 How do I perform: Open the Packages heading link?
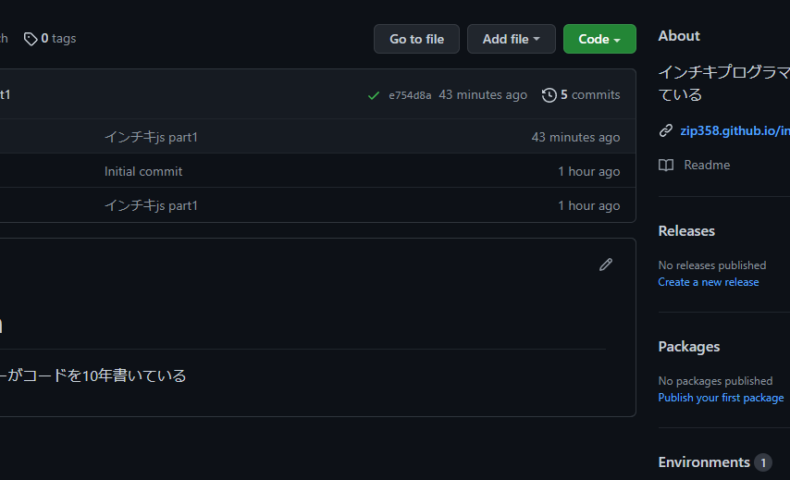point(689,347)
